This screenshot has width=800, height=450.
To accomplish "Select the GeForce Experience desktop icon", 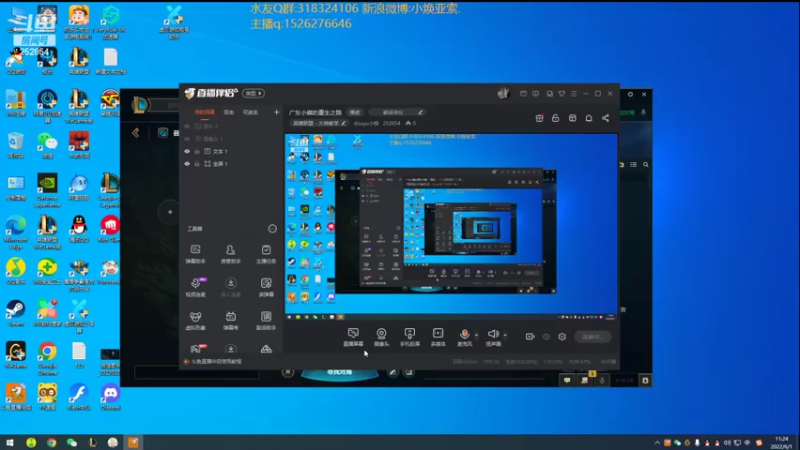I will [47, 190].
